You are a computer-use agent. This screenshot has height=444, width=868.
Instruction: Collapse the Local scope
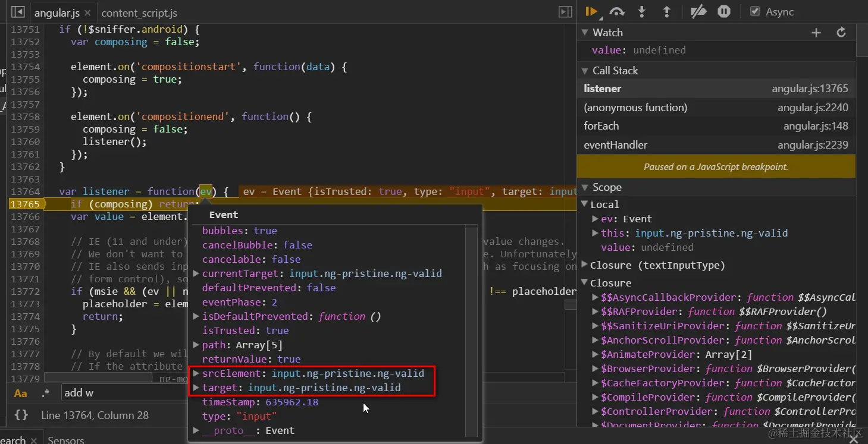584,204
